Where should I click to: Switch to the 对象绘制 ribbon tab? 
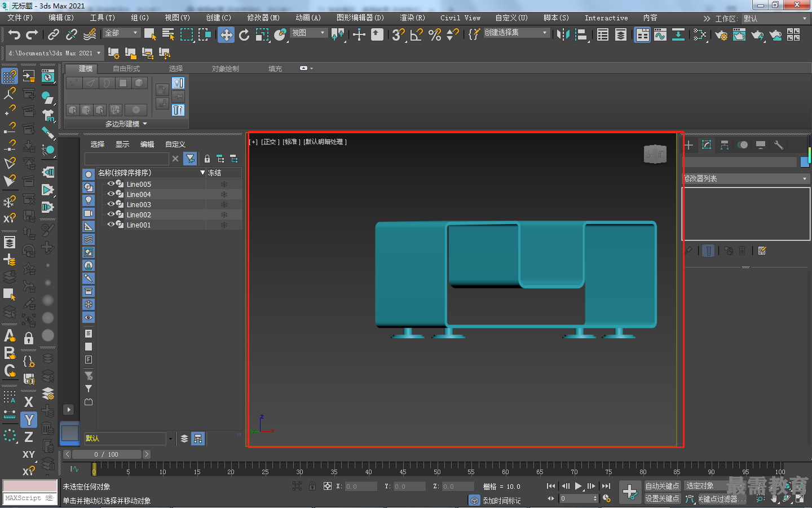coord(226,69)
